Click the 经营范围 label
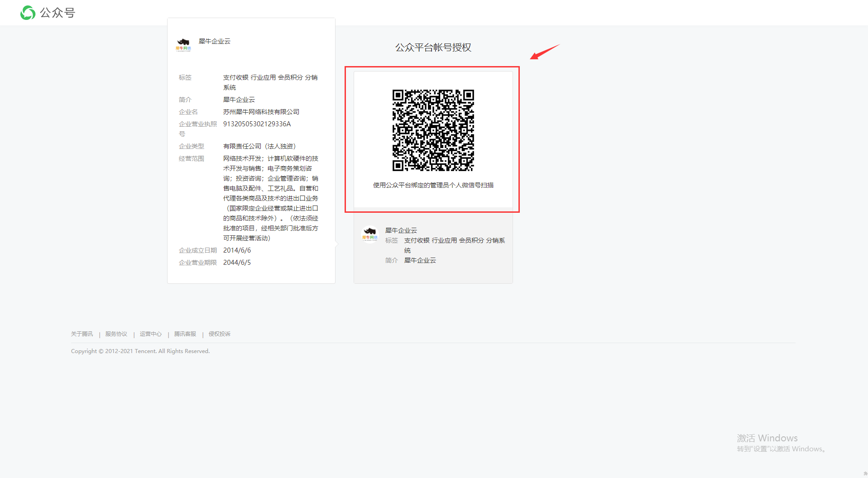The height and width of the screenshot is (478, 868). point(192,158)
